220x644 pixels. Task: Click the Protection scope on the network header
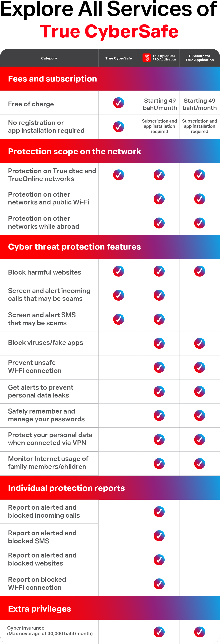(x=74, y=151)
